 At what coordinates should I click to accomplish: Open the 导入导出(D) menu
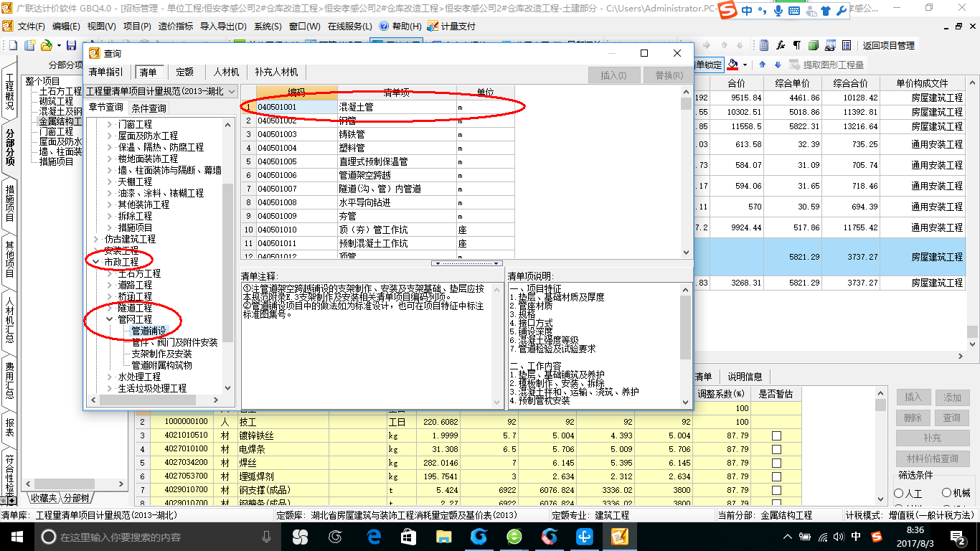click(223, 26)
